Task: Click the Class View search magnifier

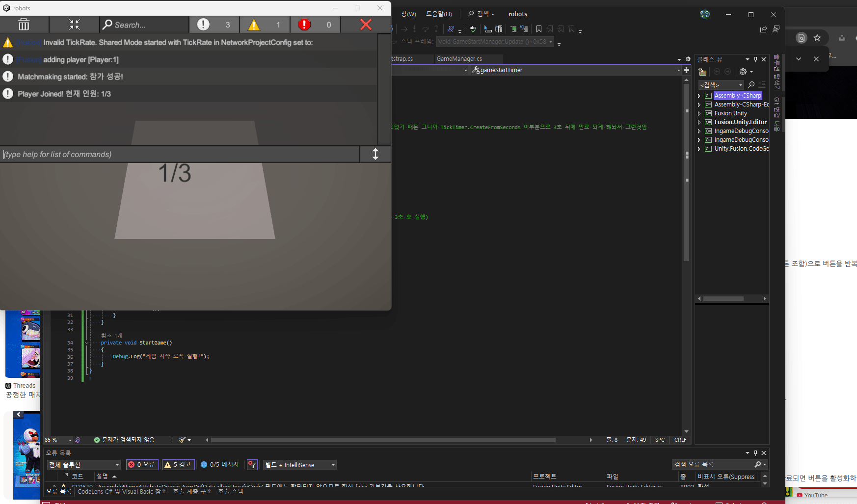Action: tap(751, 85)
